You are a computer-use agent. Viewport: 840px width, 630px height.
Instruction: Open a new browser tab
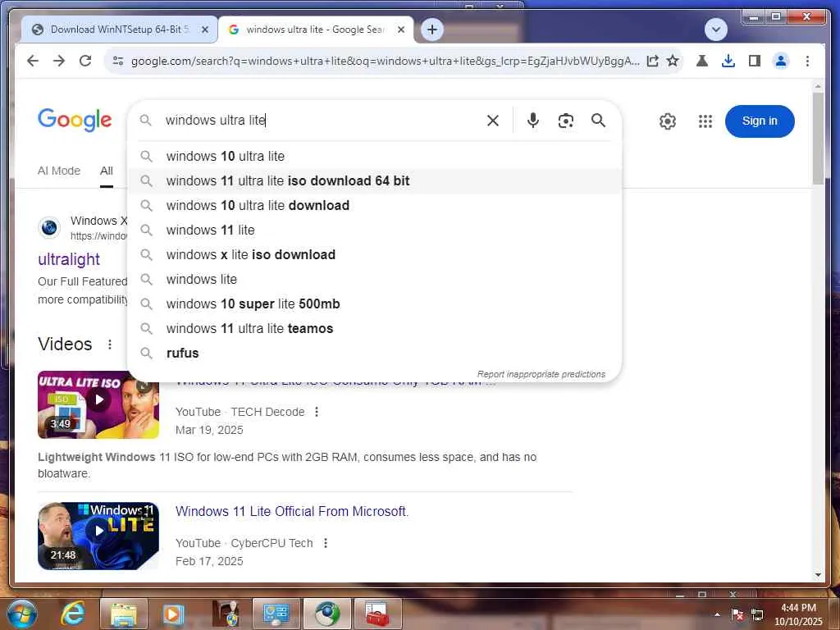point(432,30)
